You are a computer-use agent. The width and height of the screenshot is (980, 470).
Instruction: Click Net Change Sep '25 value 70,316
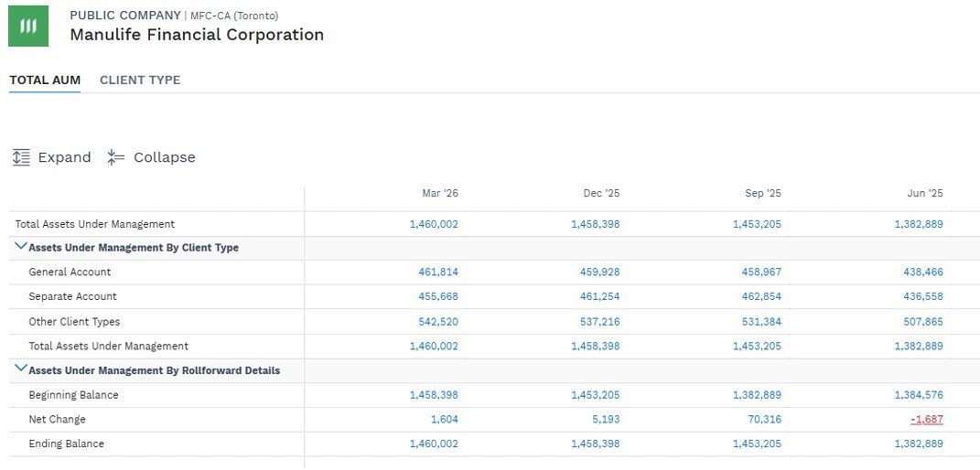(764, 420)
